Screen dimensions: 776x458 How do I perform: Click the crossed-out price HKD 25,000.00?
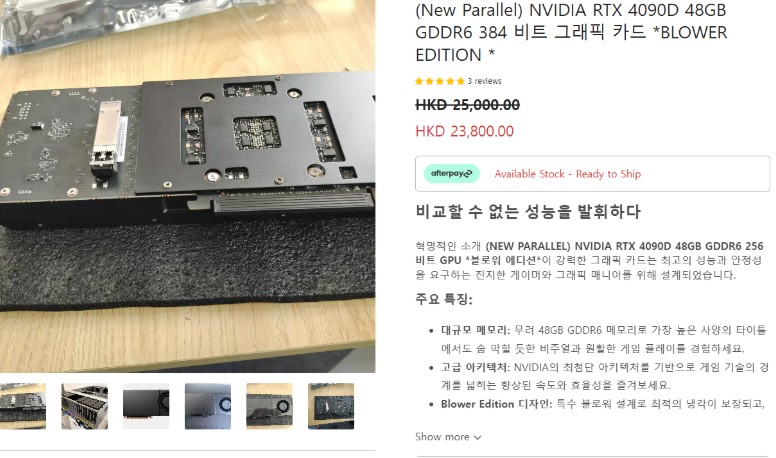point(467,105)
